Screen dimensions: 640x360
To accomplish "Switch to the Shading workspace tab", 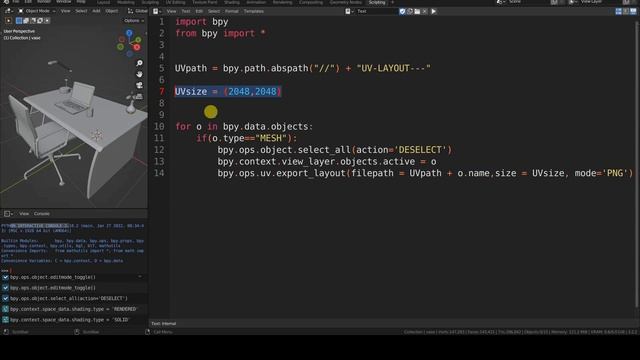I will [x=232, y=2].
